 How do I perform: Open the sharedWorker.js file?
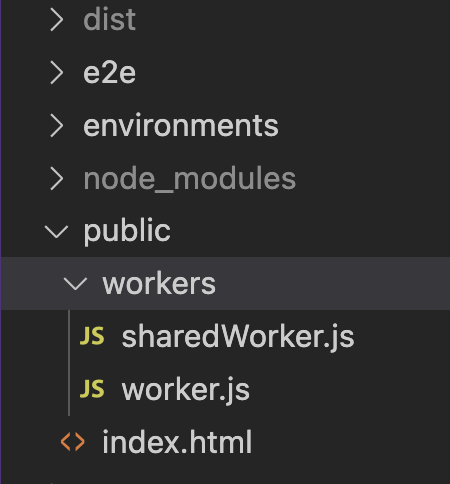click(x=238, y=337)
